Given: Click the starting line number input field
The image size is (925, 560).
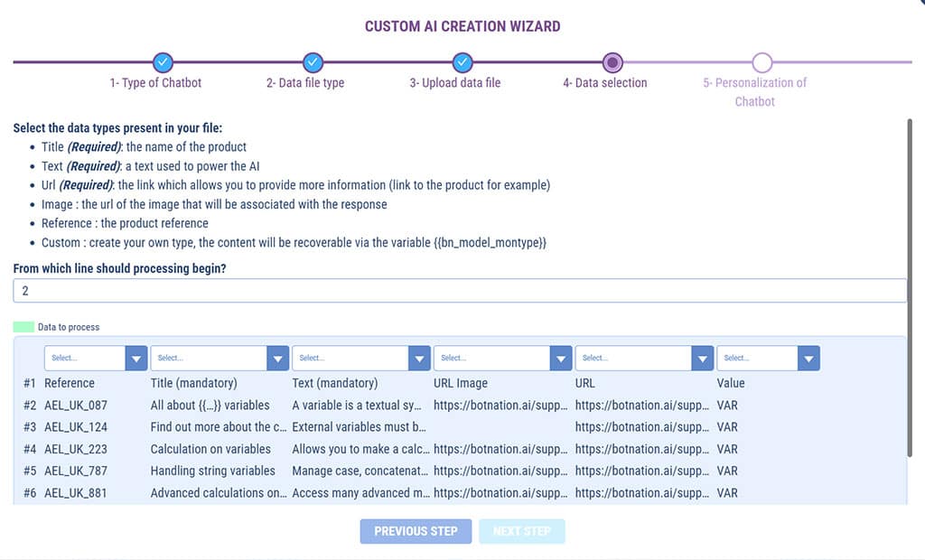Looking at the screenshot, I should [x=459, y=291].
